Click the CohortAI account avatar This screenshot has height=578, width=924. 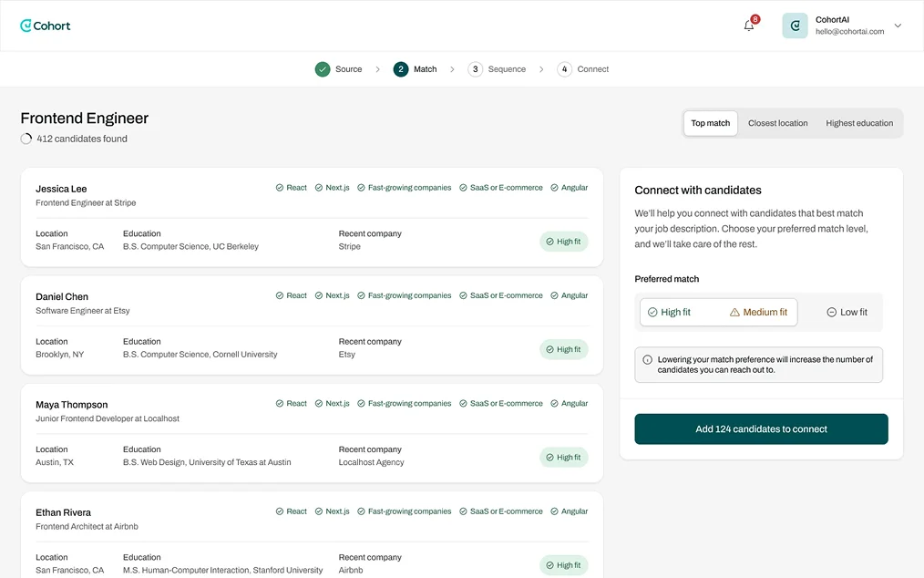click(x=795, y=26)
